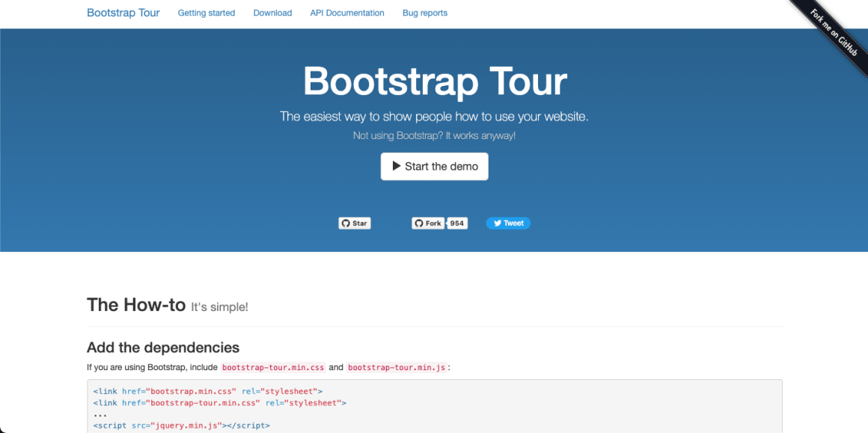Click the GitHub octocat icon on Fork button
Image resolution: width=868 pixels, height=433 pixels.
point(418,223)
